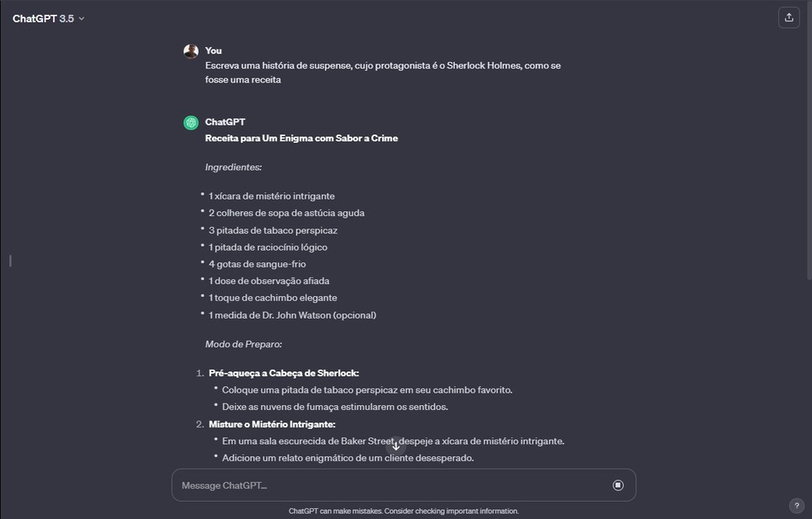Image resolution: width=812 pixels, height=519 pixels.
Task: Open the ChatGPT 3.5 model selector
Action: (x=48, y=19)
